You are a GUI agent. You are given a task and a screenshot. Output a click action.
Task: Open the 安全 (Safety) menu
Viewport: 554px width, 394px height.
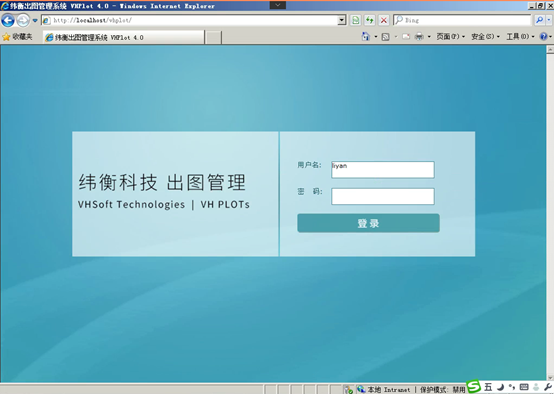485,36
